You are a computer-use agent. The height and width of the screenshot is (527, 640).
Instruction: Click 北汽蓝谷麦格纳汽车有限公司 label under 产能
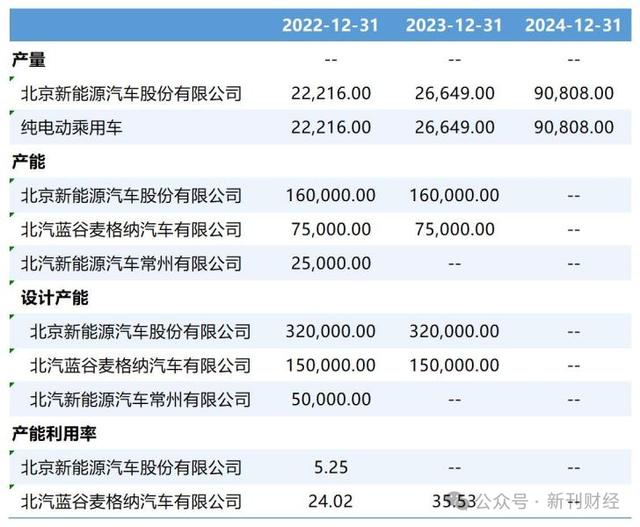pyautogui.click(x=131, y=229)
